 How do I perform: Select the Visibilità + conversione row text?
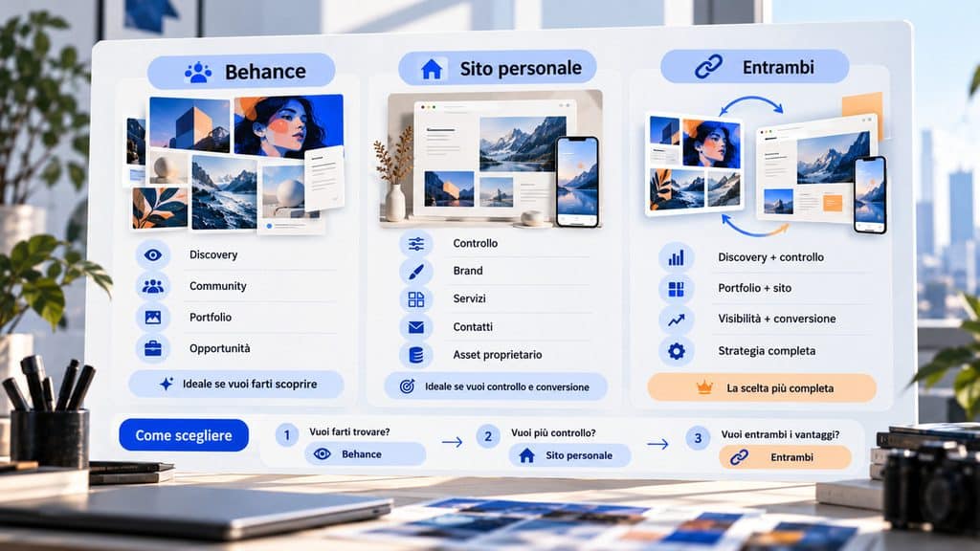pyautogui.click(x=777, y=320)
